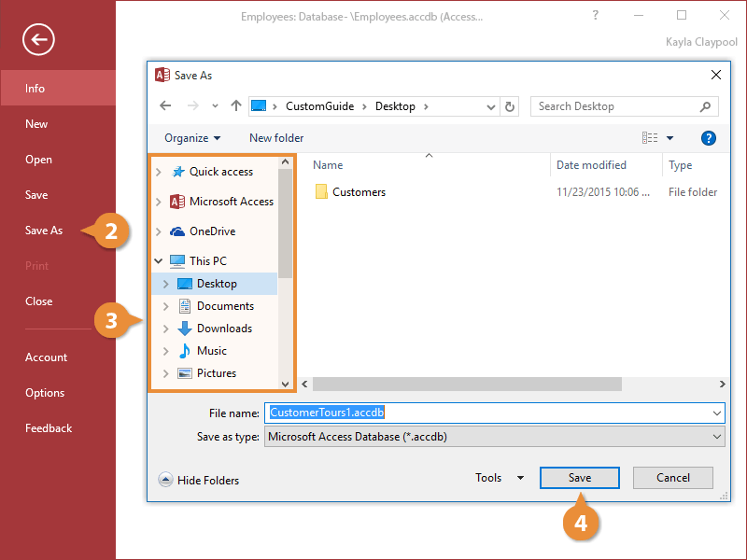Click the Back navigation arrow in dialog
This screenshot has width=747, height=560.
click(x=165, y=106)
